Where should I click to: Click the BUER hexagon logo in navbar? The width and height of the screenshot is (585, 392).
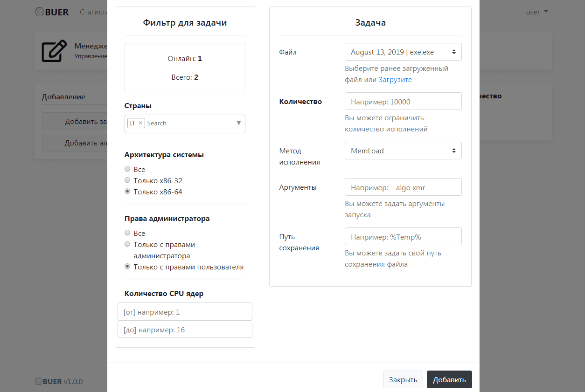click(40, 12)
